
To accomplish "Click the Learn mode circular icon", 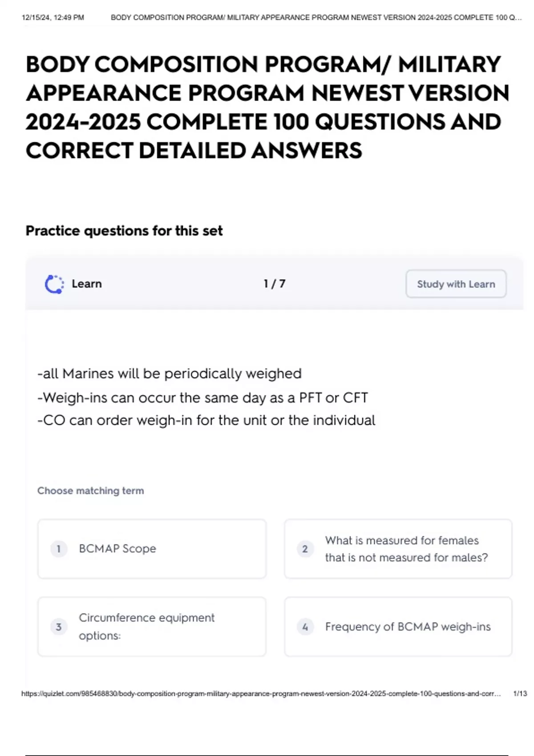I will [54, 284].
